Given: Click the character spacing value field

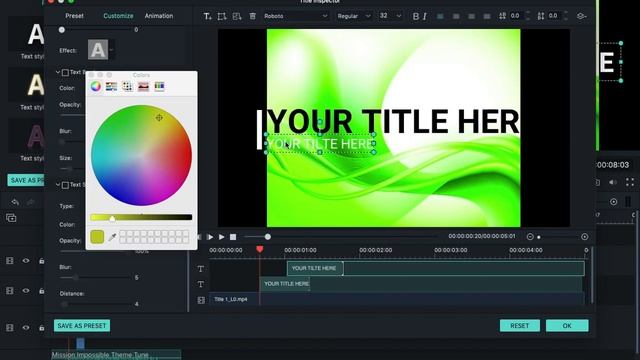Looking at the screenshot, I should [516, 16].
